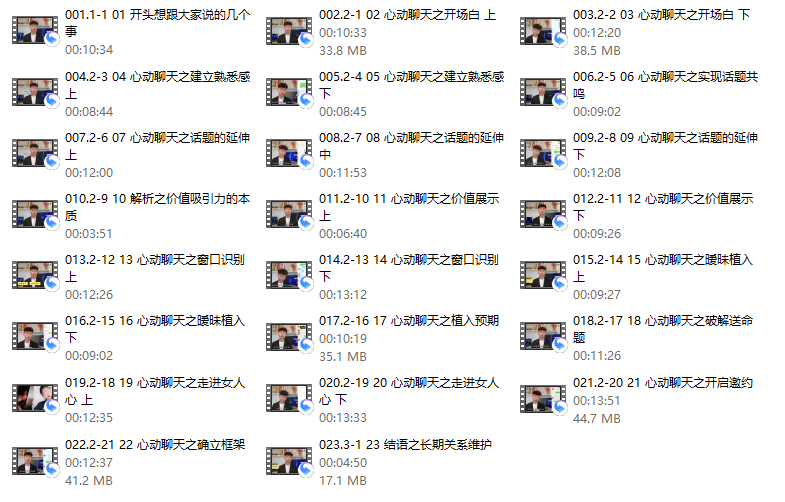Click file name 018.2-17 18 破解送命题
Screen dimensions: 785x502
pyautogui.click(x=663, y=329)
